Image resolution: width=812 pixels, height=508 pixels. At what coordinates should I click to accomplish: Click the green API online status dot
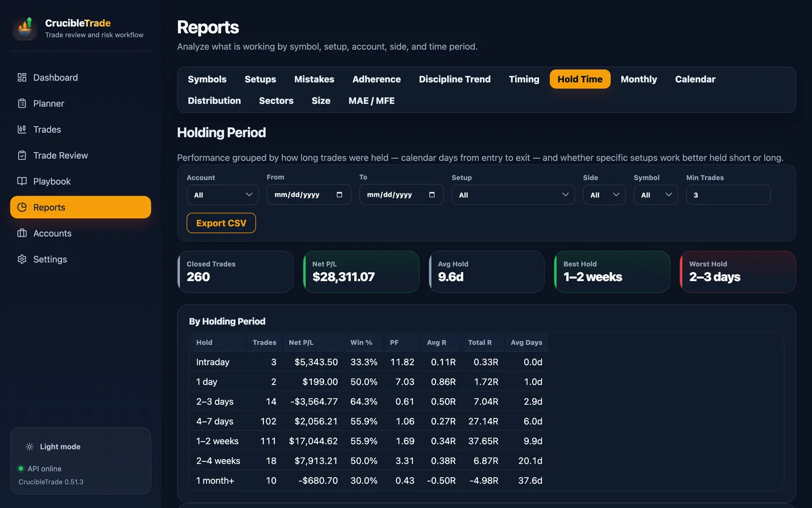(x=21, y=469)
